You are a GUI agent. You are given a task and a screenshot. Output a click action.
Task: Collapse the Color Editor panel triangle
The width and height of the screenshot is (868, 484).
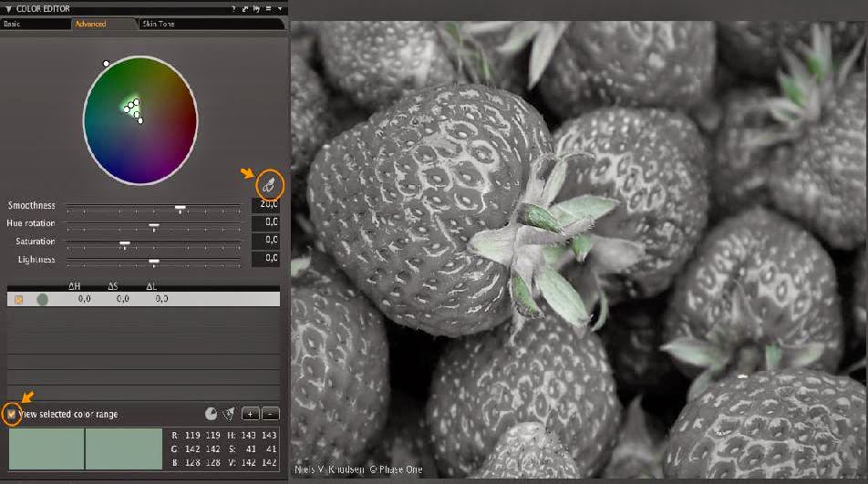[8, 9]
